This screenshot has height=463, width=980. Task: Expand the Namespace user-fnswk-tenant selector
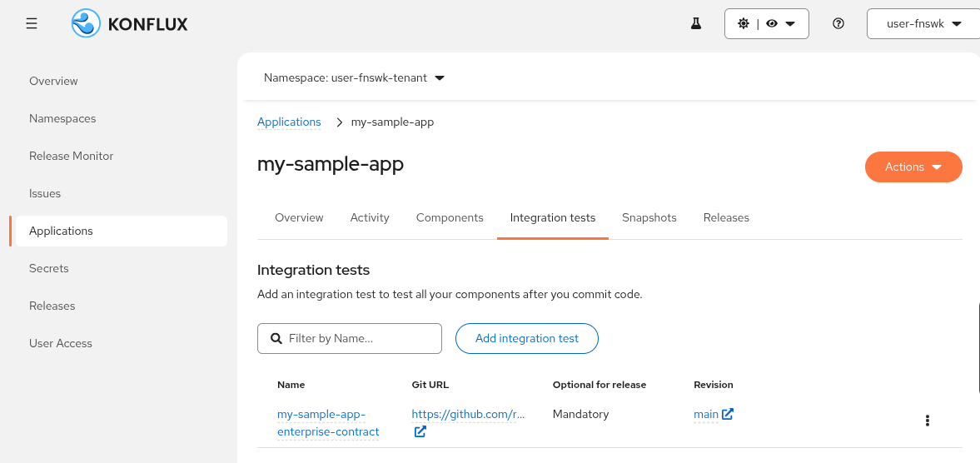click(354, 78)
